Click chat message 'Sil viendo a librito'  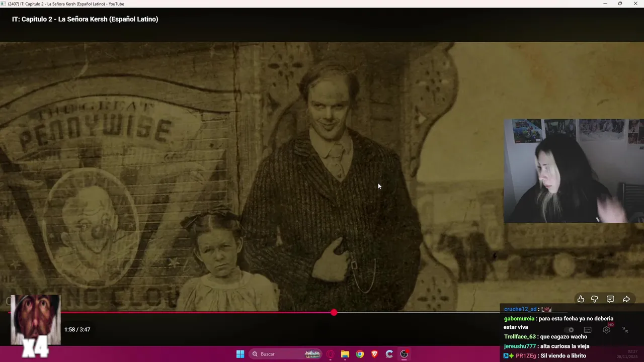pos(563,355)
